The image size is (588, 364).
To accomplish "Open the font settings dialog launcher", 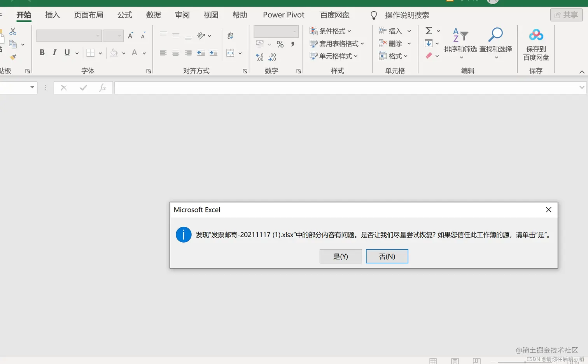I will click(x=149, y=71).
